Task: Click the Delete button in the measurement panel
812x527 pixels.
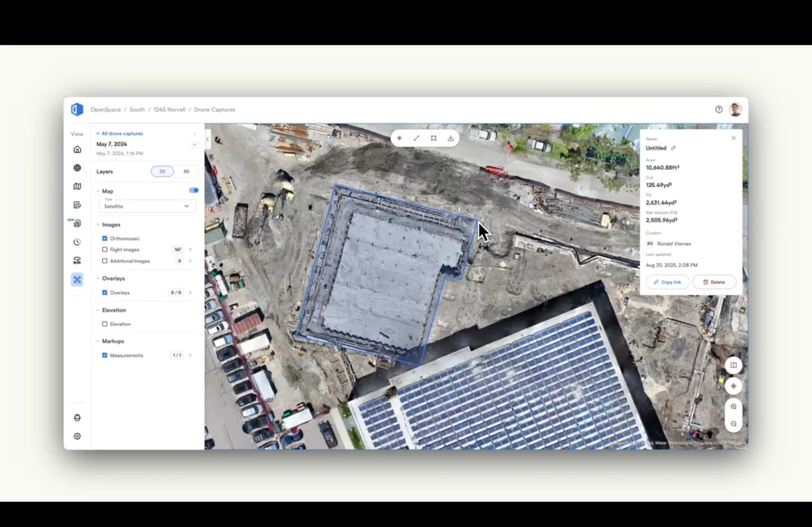Action: (714, 281)
